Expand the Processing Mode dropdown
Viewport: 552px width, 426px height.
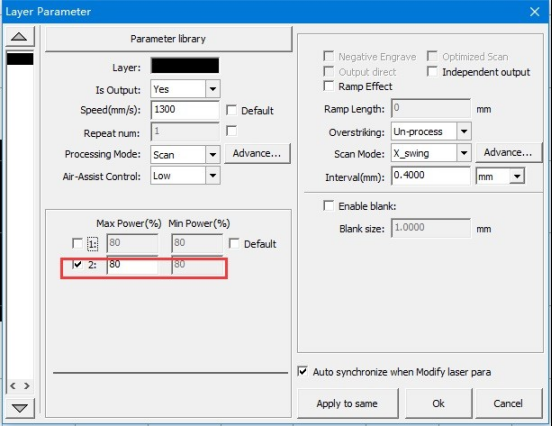213,155
